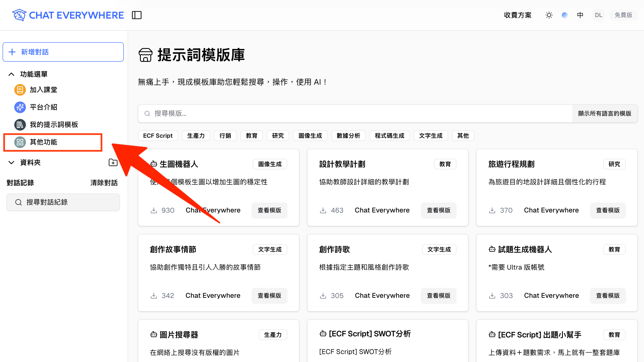Toggle the sidebar panel icon

(x=137, y=15)
